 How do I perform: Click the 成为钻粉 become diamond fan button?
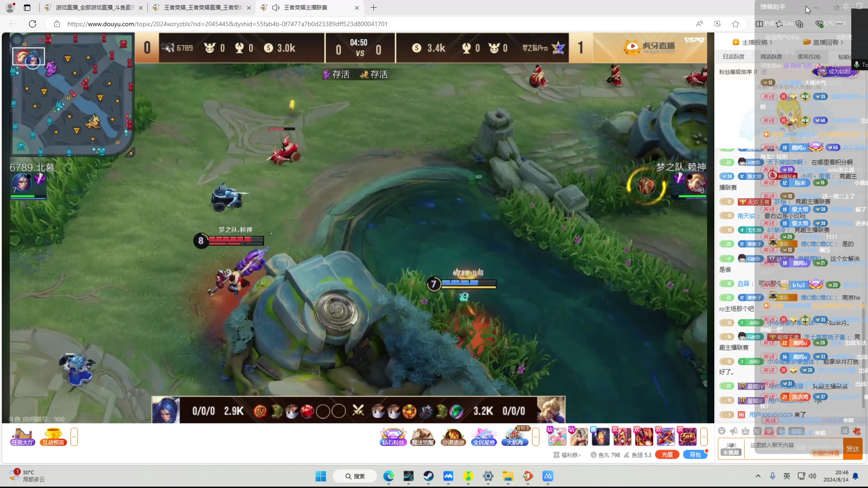tap(835, 71)
